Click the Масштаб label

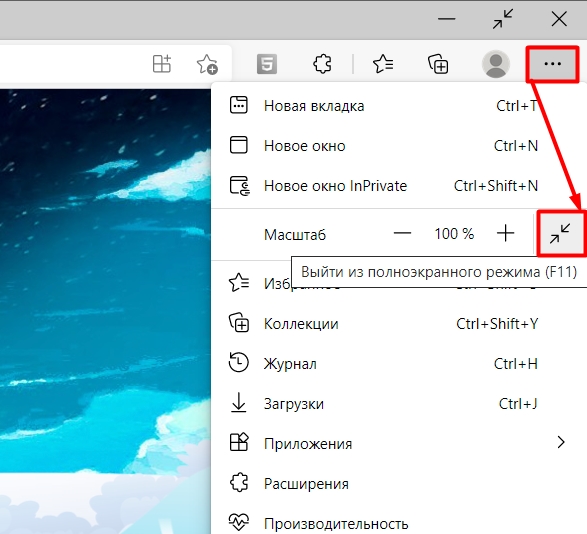click(x=295, y=235)
